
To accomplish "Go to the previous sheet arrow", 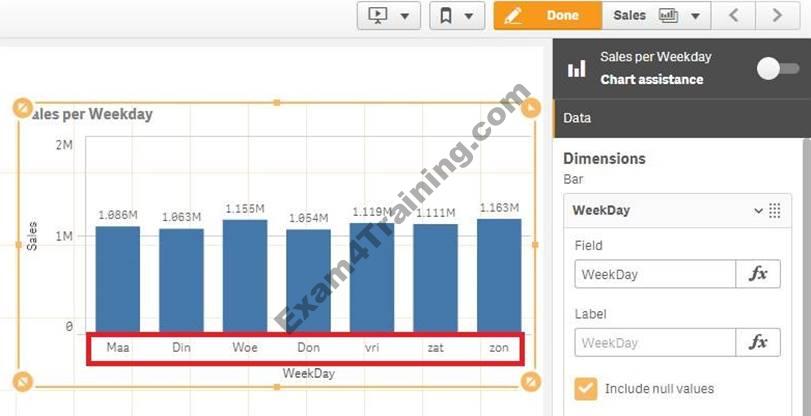I will 734,15.
